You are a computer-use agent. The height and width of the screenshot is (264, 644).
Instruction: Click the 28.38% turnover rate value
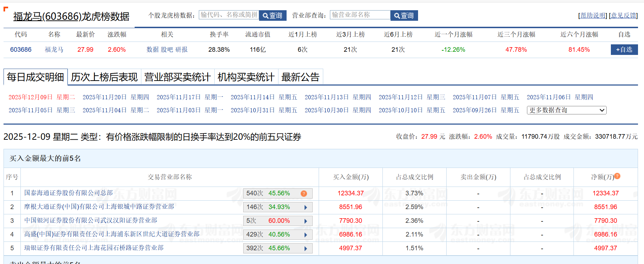click(219, 50)
